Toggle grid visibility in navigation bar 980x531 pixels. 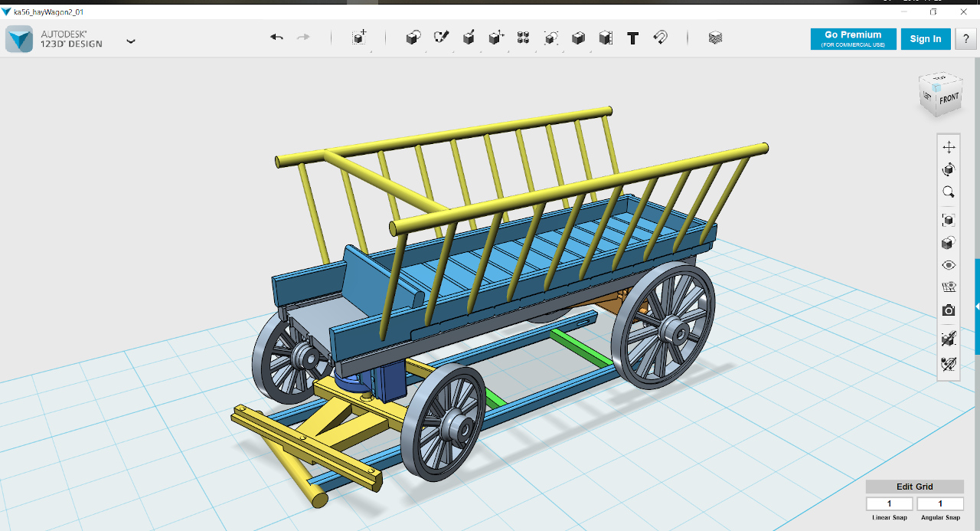949,287
